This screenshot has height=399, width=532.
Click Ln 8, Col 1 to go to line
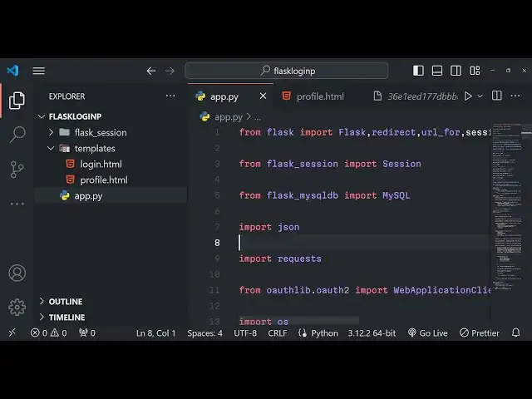pos(155,333)
